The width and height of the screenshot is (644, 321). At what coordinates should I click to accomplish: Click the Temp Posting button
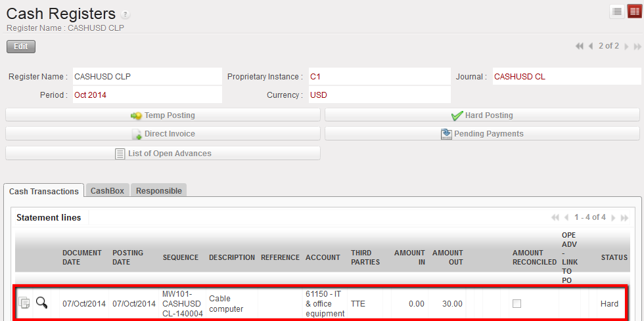point(163,116)
